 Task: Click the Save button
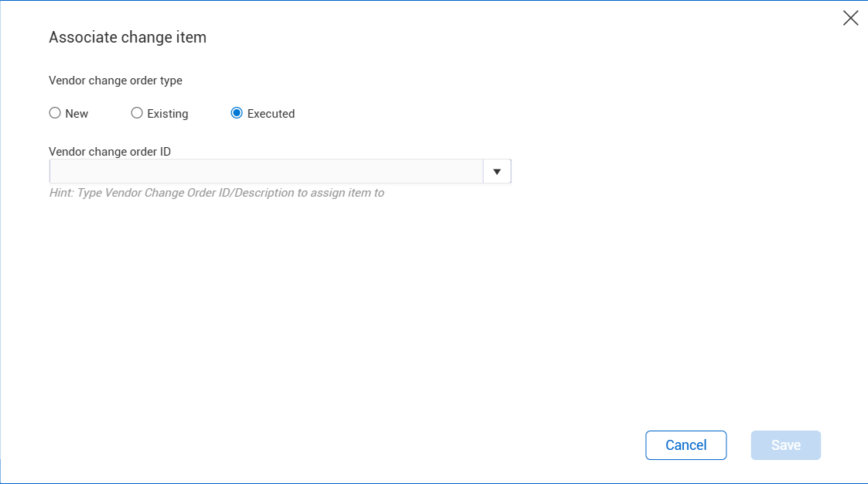pos(785,445)
